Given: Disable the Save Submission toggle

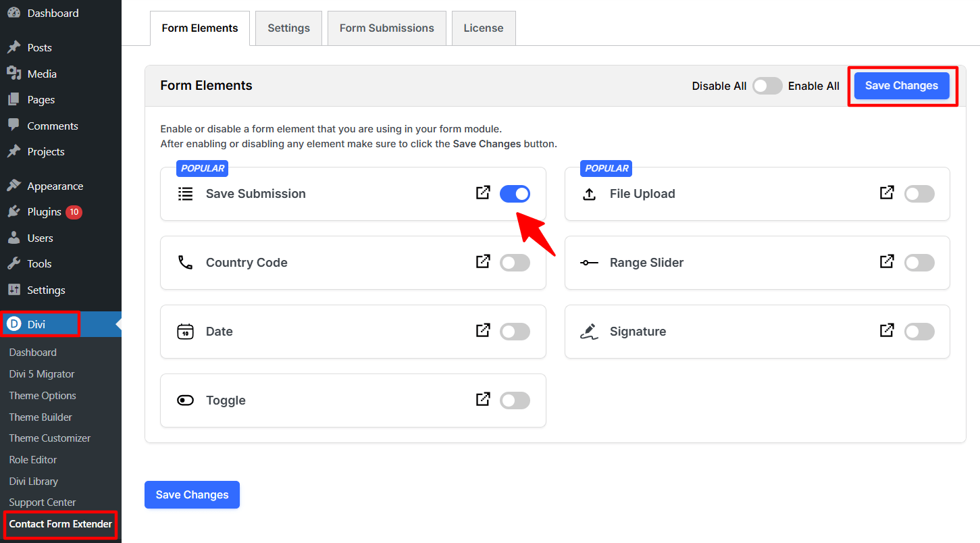Looking at the screenshot, I should pos(515,195).
